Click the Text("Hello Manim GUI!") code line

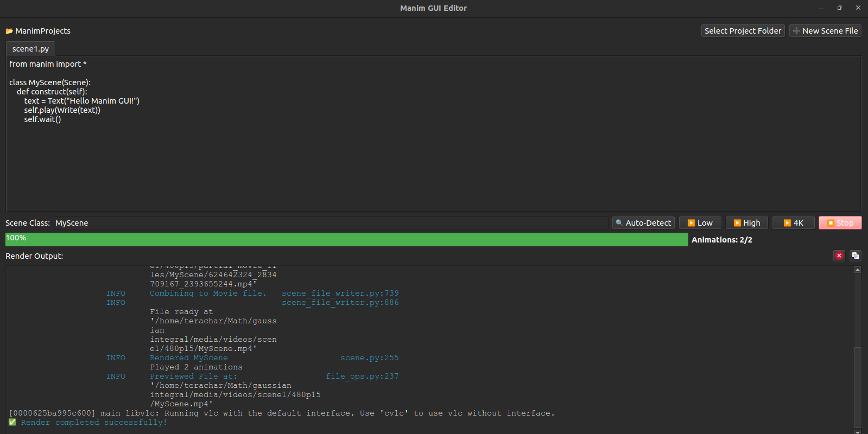pos(81,101)
